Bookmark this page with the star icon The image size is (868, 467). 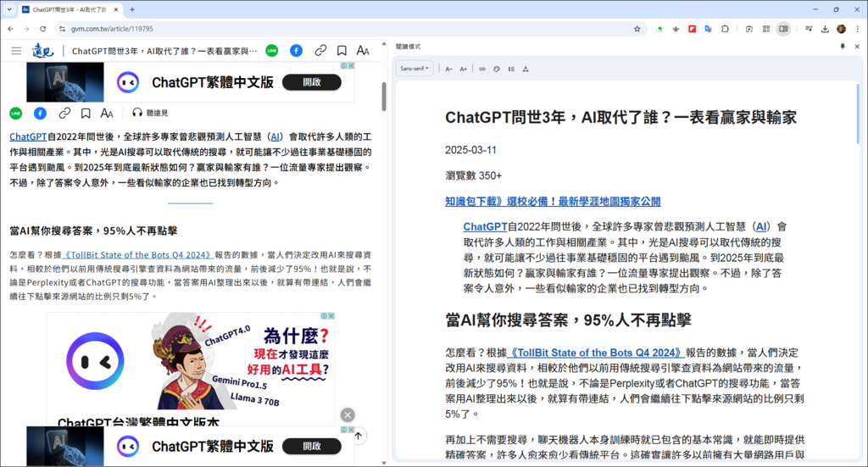click(x=637, y=29)
